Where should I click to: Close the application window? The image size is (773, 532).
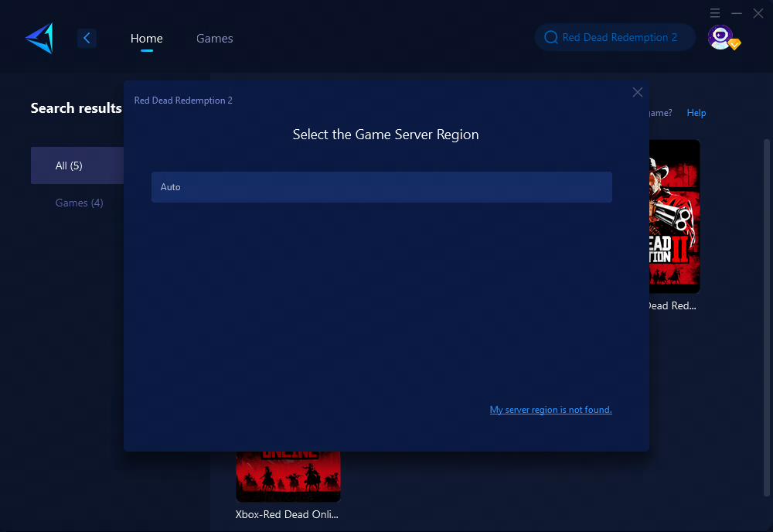click(x=758, y=13)
